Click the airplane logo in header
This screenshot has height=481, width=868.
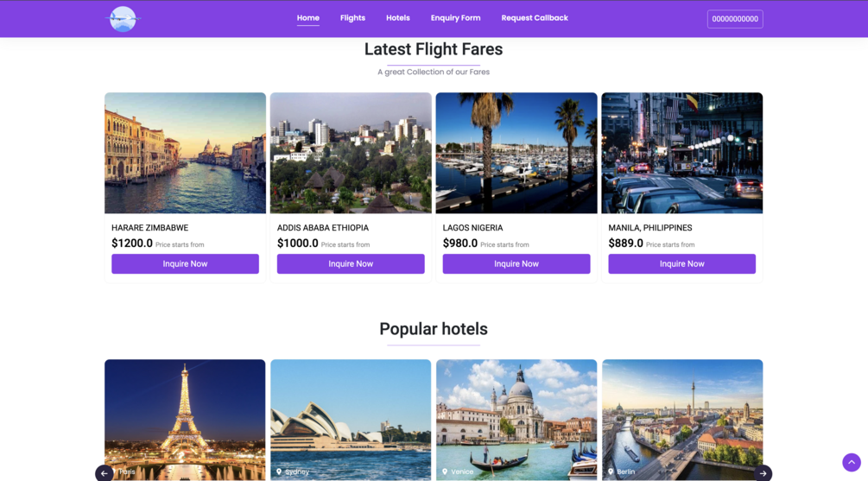123,19
